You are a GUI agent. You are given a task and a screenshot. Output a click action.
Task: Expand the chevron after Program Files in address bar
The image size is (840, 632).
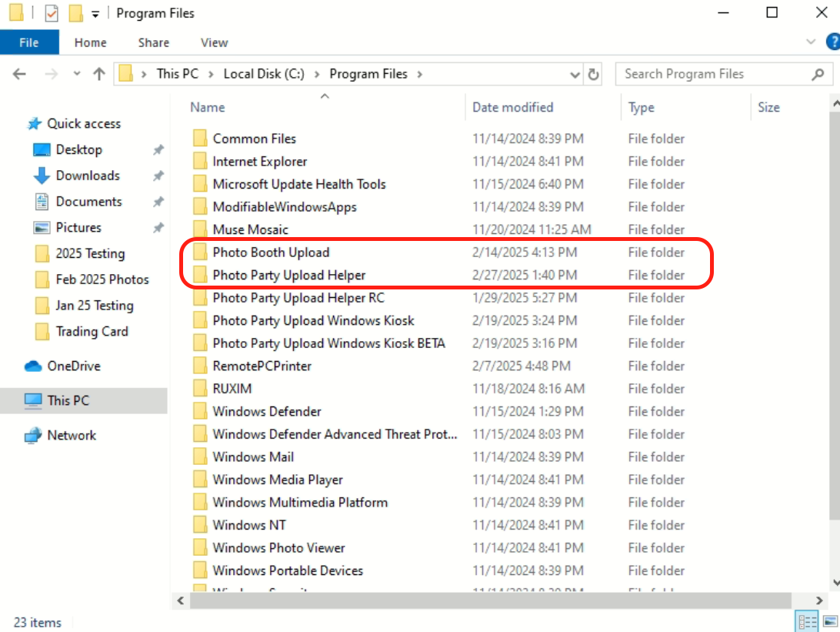[x=419, y=74]
